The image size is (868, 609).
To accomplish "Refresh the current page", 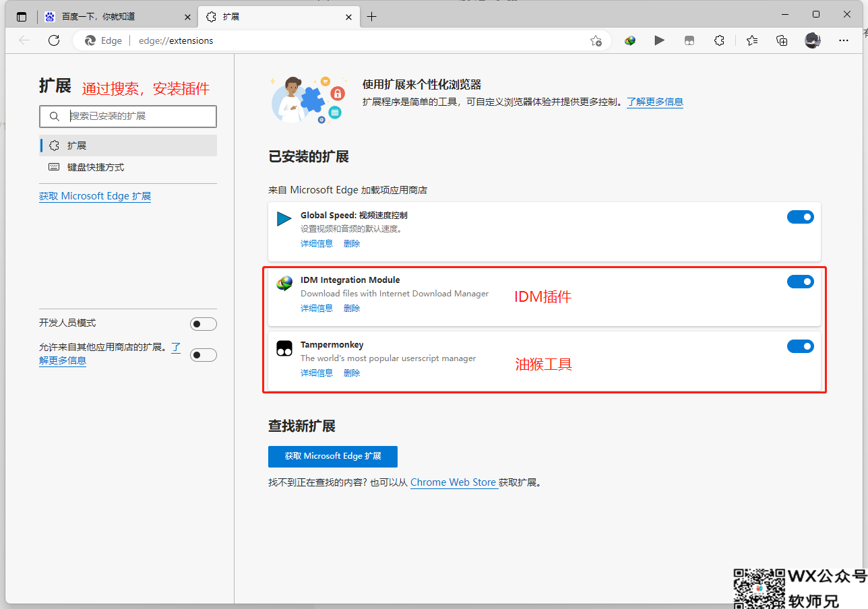I will pyautogui.click(x=54, y=40).
